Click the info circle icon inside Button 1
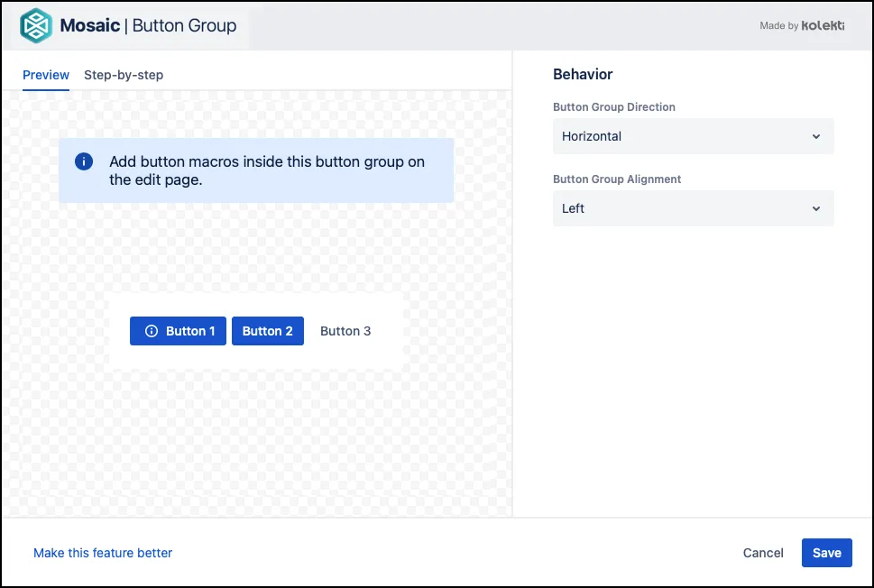874x588 pixels. [x=151, y=331]
